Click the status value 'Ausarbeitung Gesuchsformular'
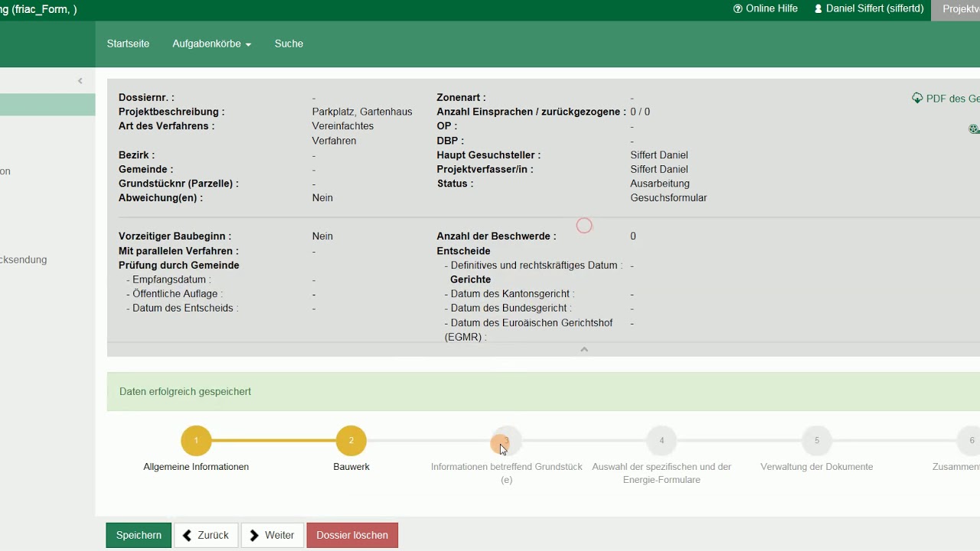The image size is (980, 551). (668, 191)
